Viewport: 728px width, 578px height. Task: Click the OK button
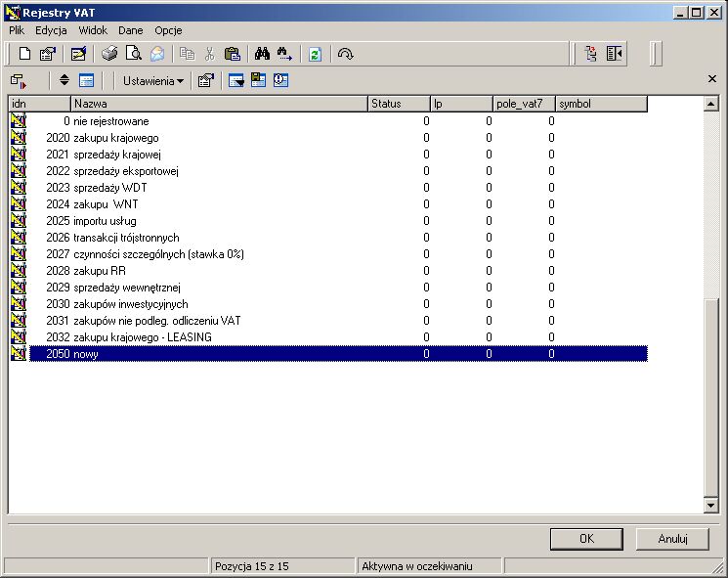point(586,539)
